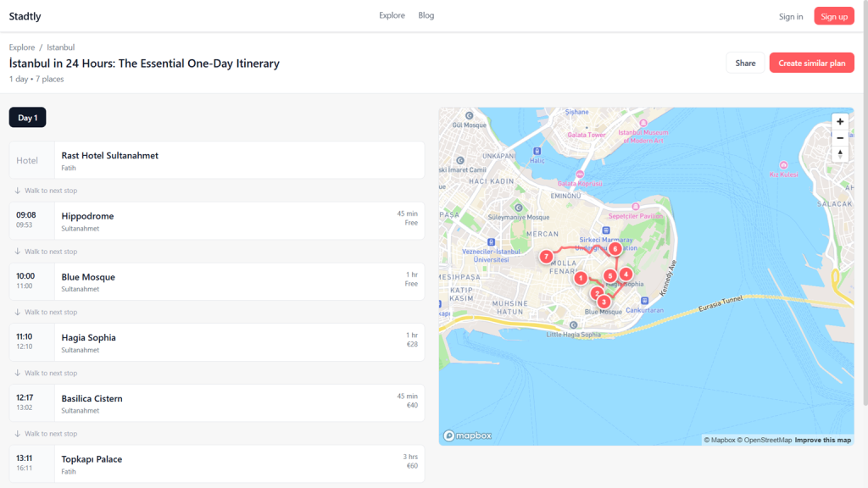868x488 pixels.
Task: Open the Topkapı Palace stop card
Action: 217,464
